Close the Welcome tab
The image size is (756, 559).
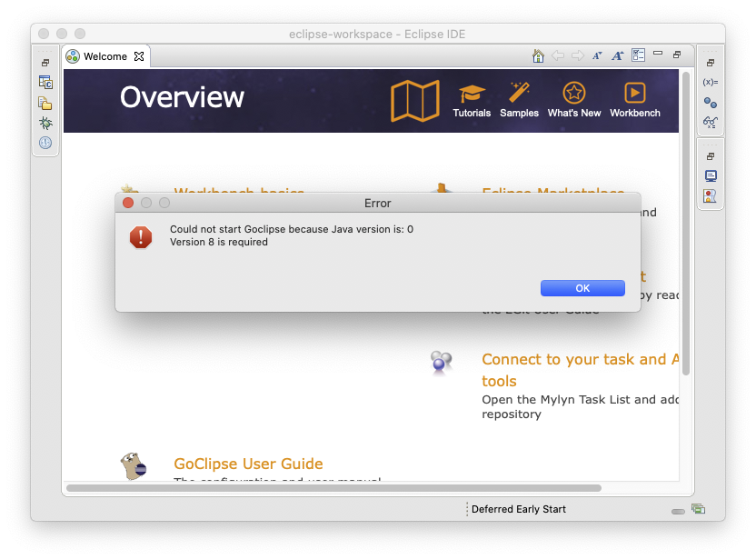click(x=139, y=56)
